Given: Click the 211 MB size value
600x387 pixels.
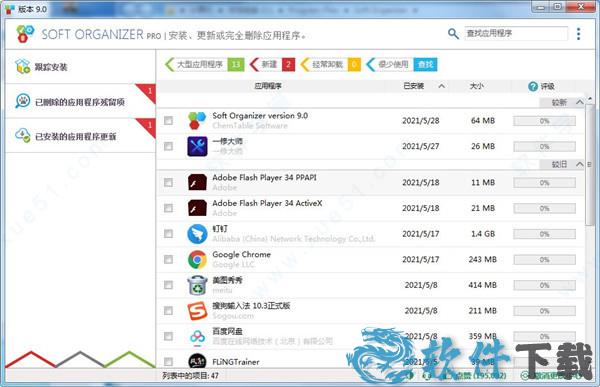Looking at the screenshot, I should pos(483,310).
